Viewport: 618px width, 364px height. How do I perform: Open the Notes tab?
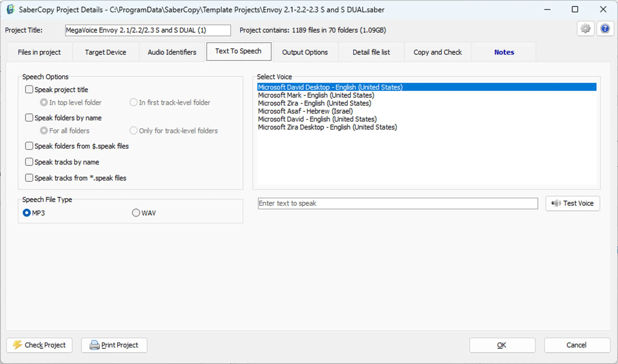(504, 52)
